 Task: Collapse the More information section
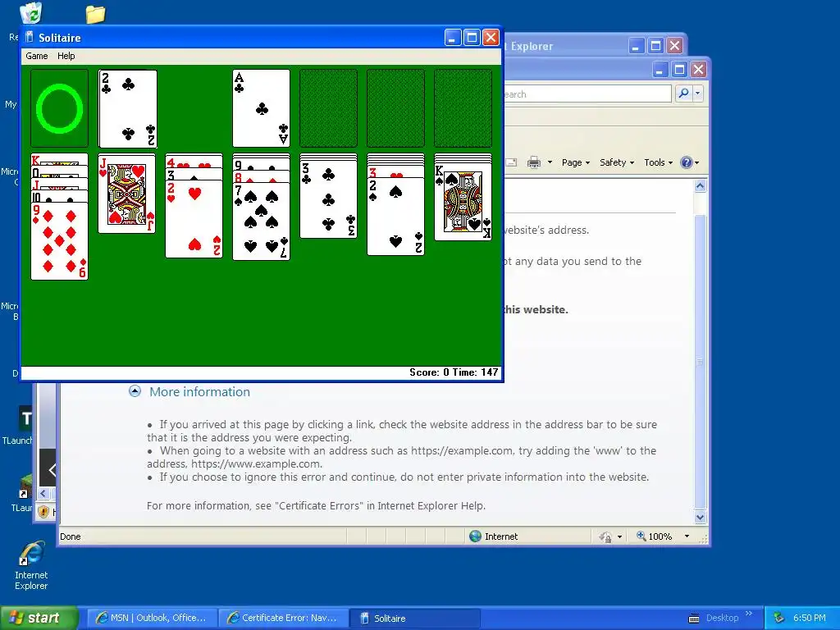point(135,391)
